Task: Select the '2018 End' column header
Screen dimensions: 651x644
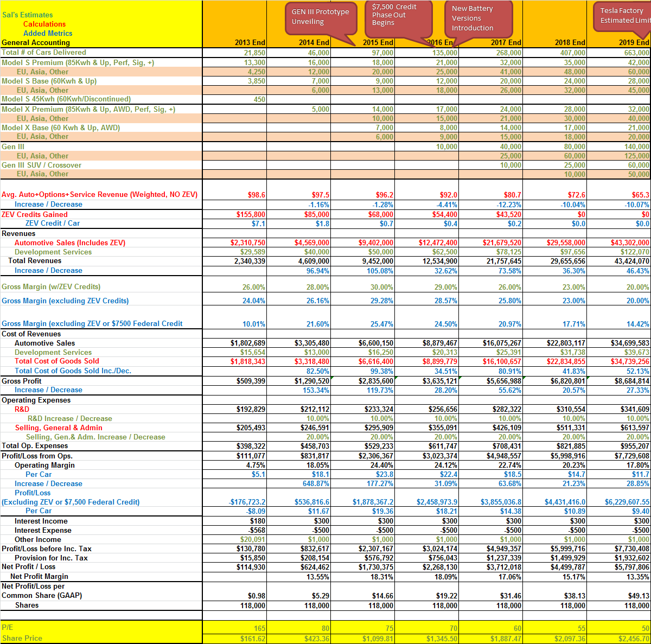Action: click(570, 42)
